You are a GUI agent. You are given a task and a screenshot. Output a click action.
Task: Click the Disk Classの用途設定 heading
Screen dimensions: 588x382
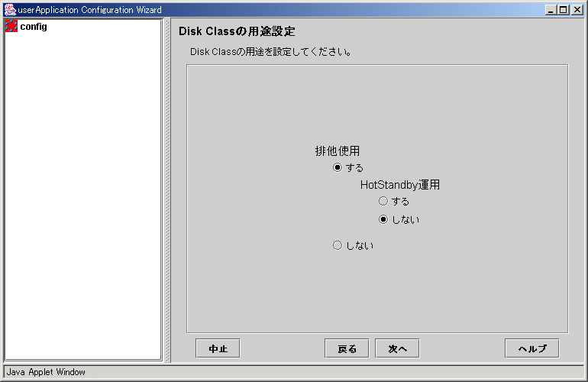(x=237, y=31)
